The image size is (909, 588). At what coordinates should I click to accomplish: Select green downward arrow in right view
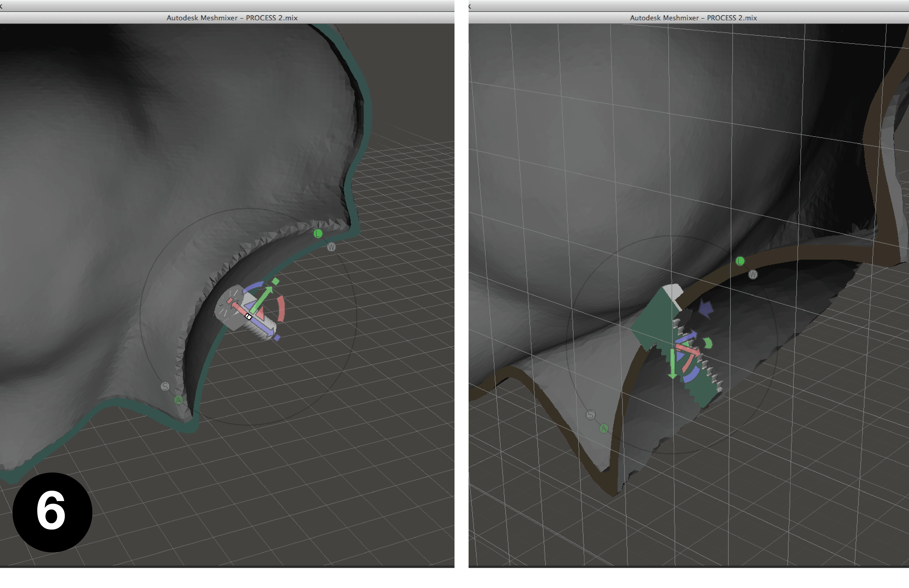point(673,363)
